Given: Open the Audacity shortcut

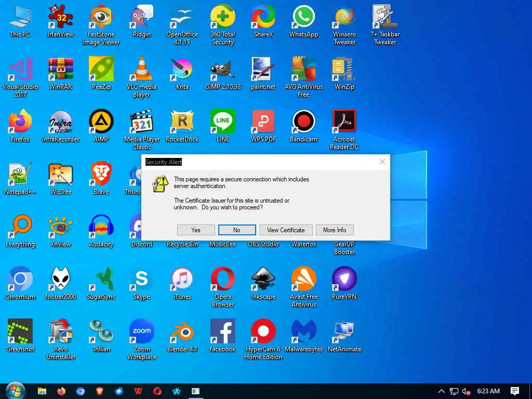Looking at the screenshot, I should [x=101, y=231].
